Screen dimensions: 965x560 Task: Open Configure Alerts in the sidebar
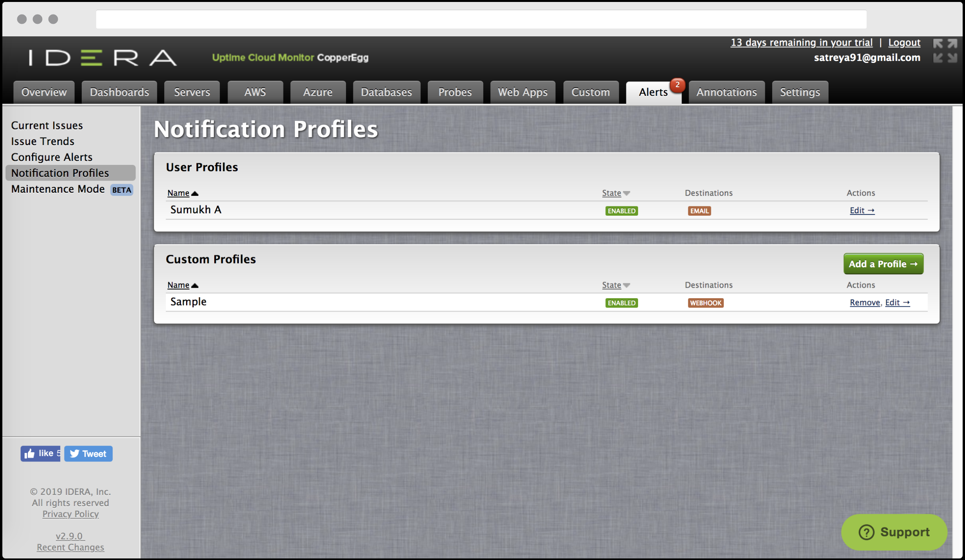tap(52, 157)
